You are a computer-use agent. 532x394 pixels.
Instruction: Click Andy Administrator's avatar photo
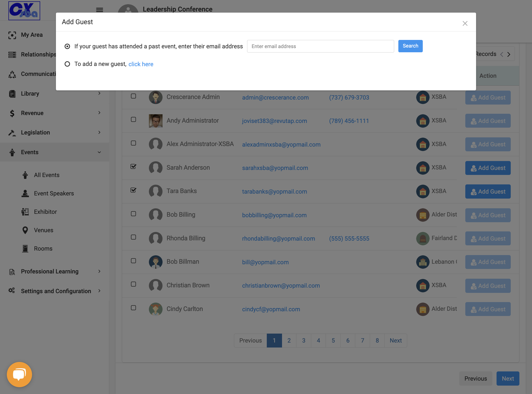pos(156,121)
